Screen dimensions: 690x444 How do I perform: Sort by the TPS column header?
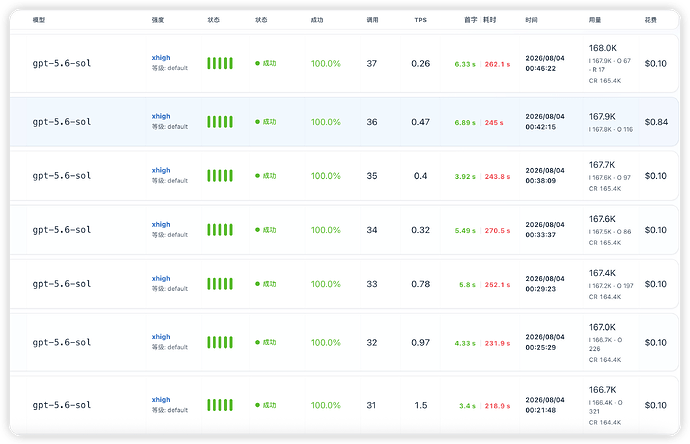click(x=421, y=20)
